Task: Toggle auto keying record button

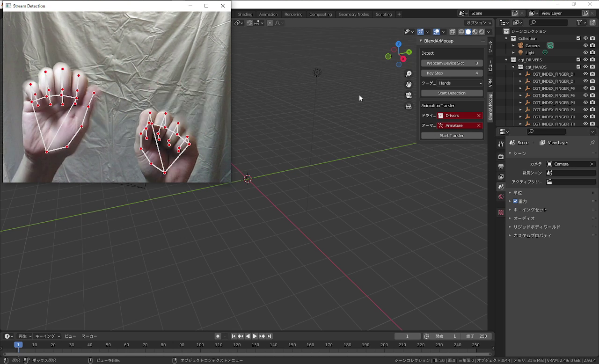Action: click(x=218, y=336)
